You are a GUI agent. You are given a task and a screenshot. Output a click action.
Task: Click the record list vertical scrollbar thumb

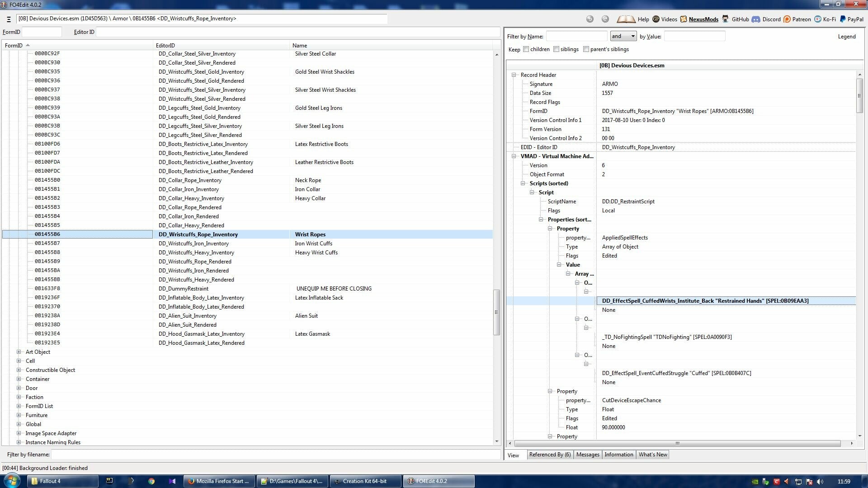tap(496, 312)
